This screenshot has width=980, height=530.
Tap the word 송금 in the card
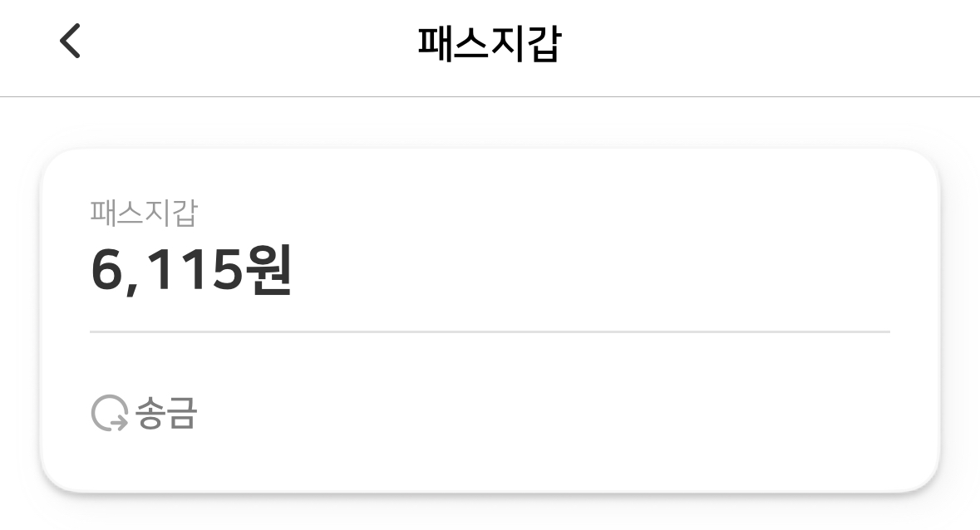point(166,415)
